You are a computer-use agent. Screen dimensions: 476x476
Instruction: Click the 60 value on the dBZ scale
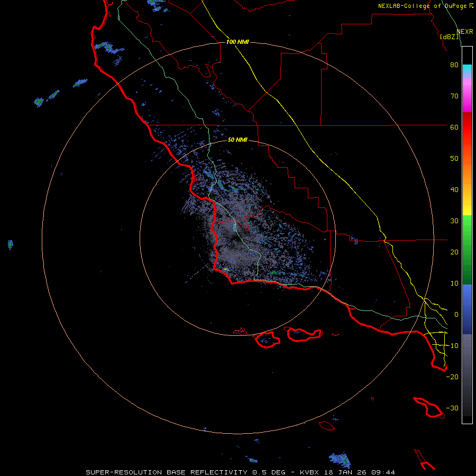[454, 127]
